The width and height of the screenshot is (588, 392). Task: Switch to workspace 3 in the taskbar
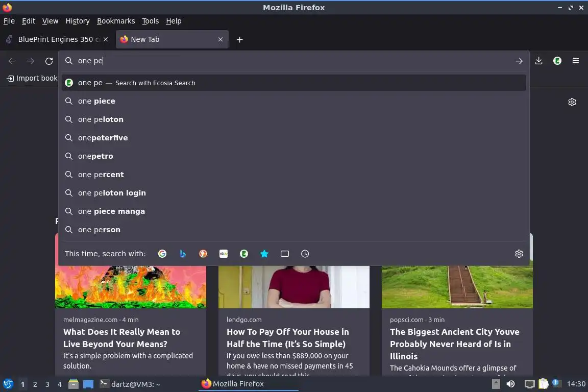47,384
